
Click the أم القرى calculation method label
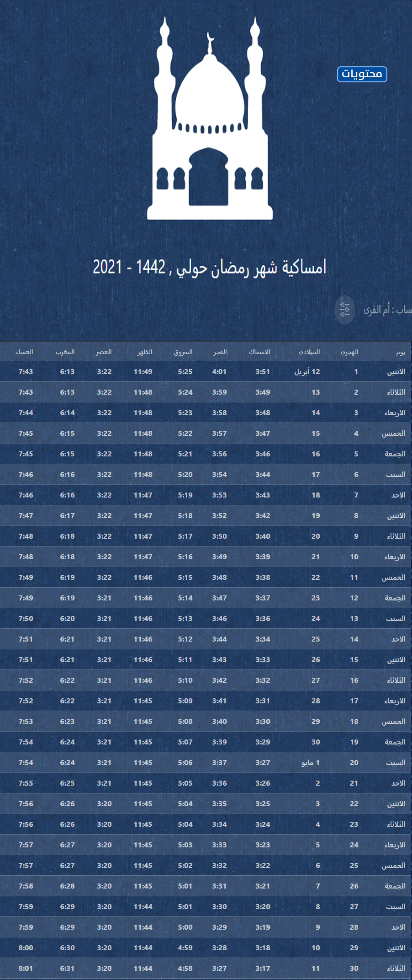coord(386,310)
